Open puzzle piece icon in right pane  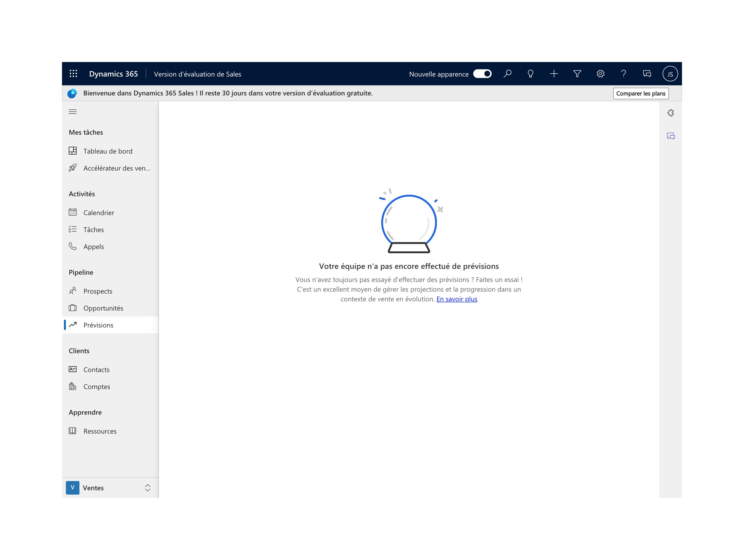point(671,113)
